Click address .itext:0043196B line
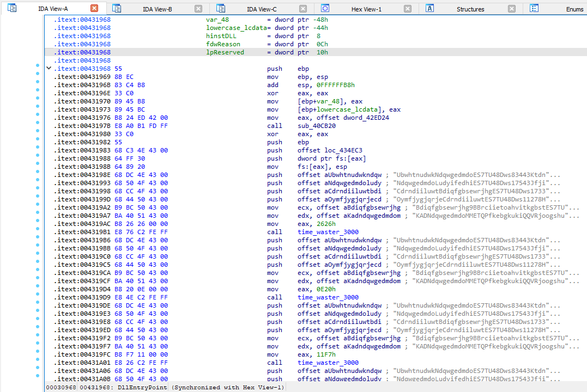This screenshot has width=587, height=392. pyautogui.click(x=82, y=85)
